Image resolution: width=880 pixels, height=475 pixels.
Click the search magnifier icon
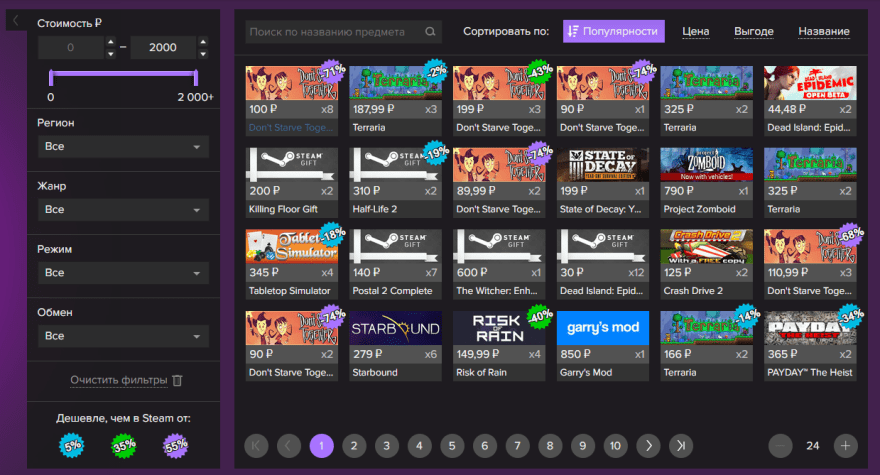point(430,32)
